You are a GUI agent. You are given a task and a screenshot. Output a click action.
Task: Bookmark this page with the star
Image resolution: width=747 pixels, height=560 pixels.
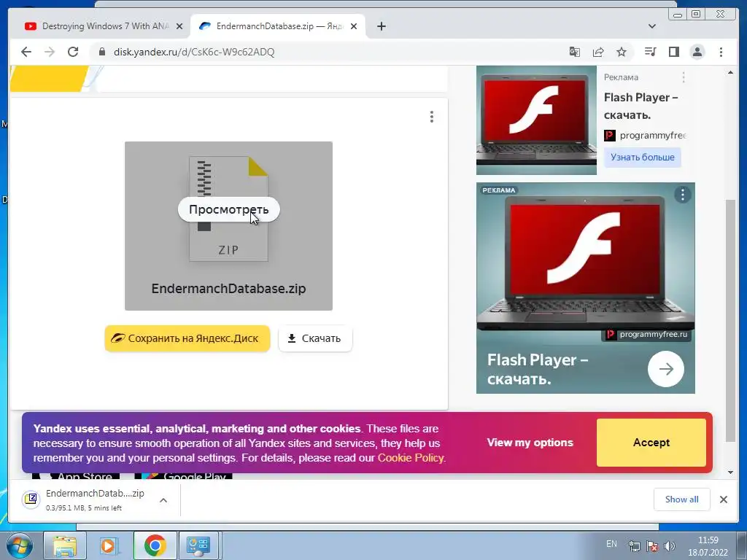tap(622, 52)
